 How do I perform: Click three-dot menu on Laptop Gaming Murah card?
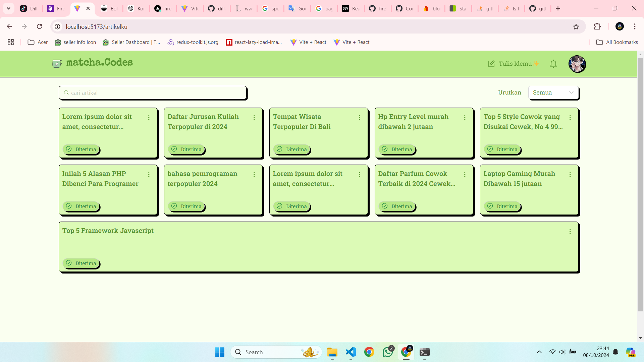tap(571, 174)
